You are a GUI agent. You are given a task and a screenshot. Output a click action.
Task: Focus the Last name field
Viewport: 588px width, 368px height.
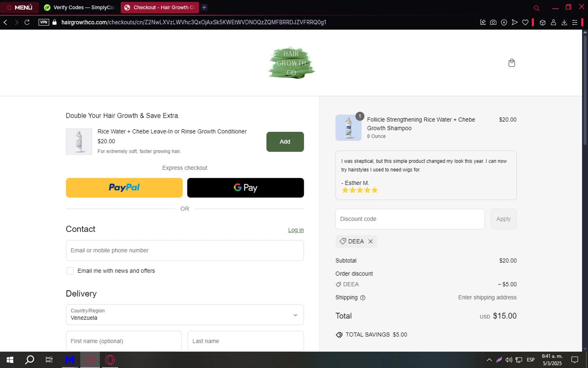[x=246, y=341]
